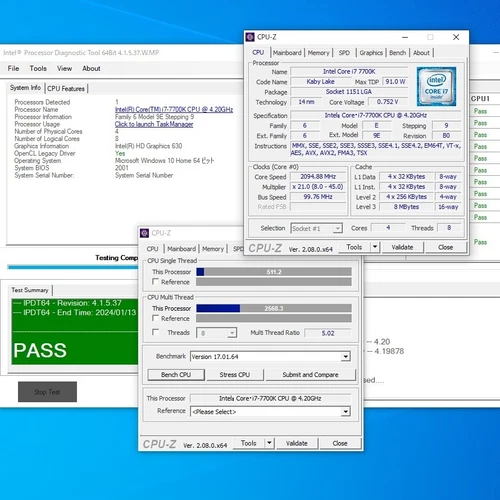Viewport: 500px width, 500px height.
Task: Click the Code Name Kaby Lake value
Action: pos(321,82)
